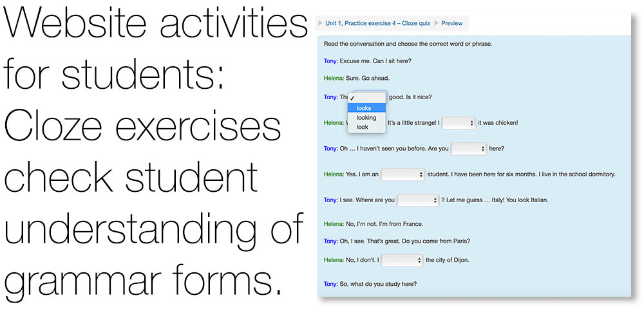Open the dropdown before "the city of Dijon"
Screen dimensions: 644x309
click(402, 260)
